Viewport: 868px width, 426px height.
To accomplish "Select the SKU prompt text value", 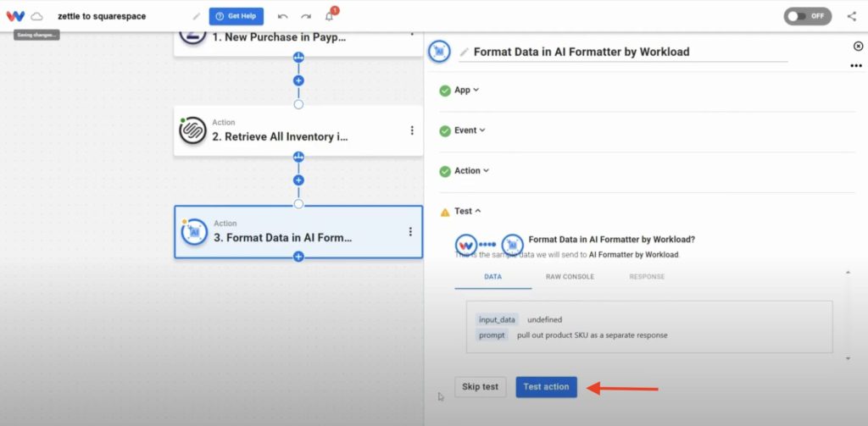I will coord(593,335).
